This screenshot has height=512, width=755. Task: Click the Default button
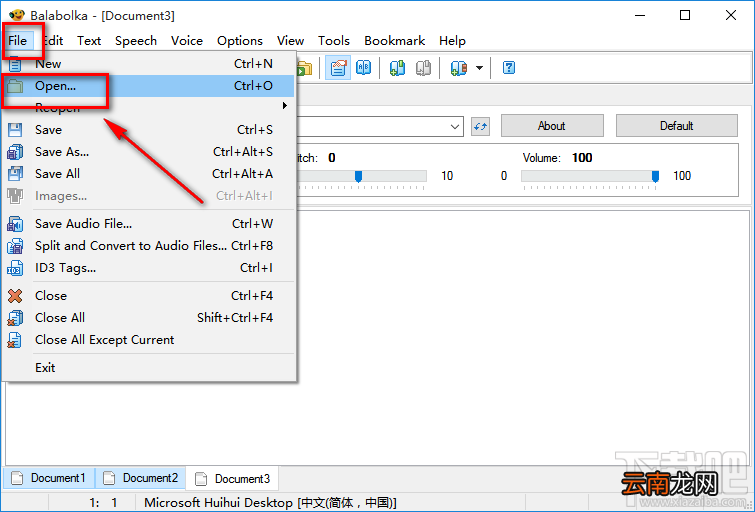click(x=677, y=126)
